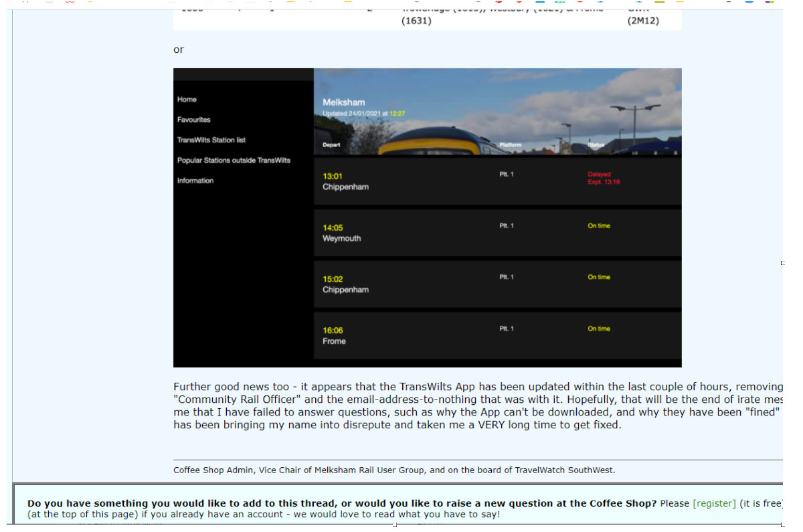The height and width of the screenshot is (532, 803).
Task: Select the 14:05 Weymouth departure
Action: click(x=341, y=233)
